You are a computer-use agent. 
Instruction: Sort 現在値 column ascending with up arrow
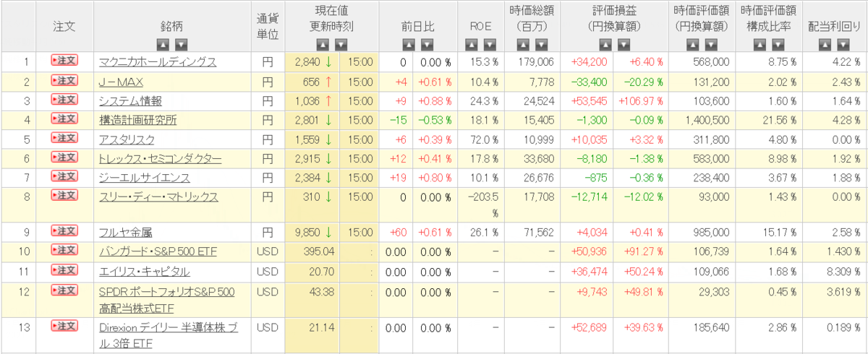pyautogui.click(x=323, y=44)
